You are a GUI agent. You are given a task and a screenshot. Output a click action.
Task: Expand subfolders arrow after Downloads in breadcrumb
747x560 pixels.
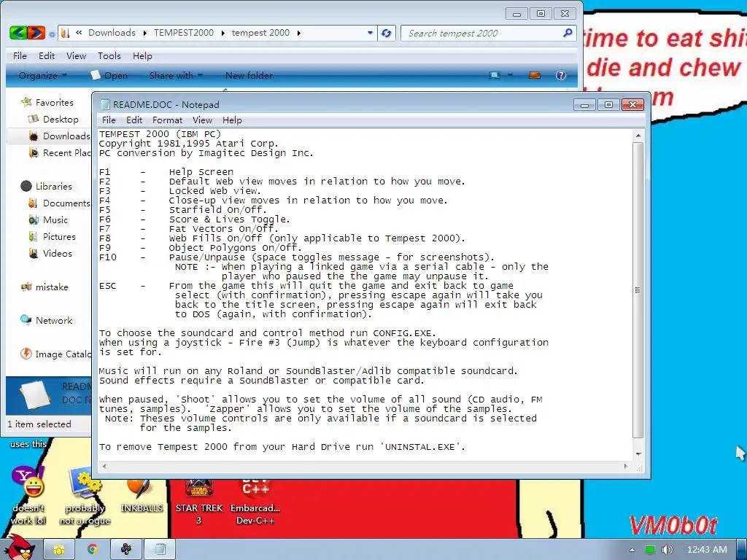tap(145, 33)
